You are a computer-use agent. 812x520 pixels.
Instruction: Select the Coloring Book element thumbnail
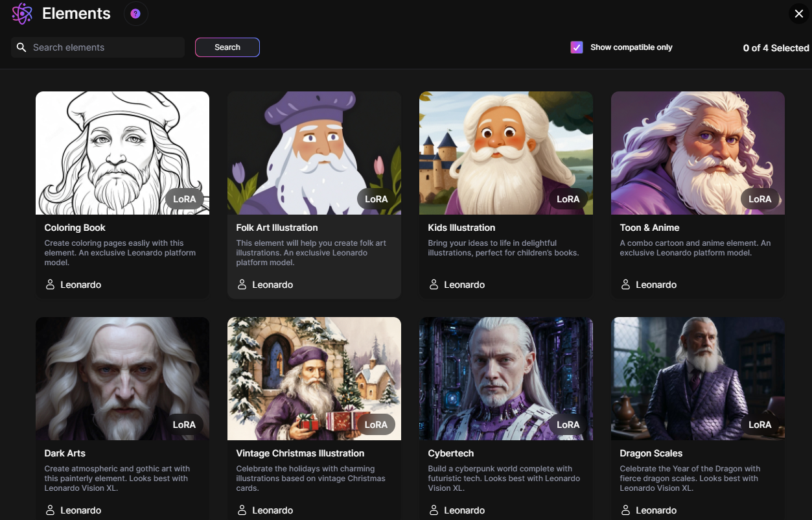tap(122, 153)
